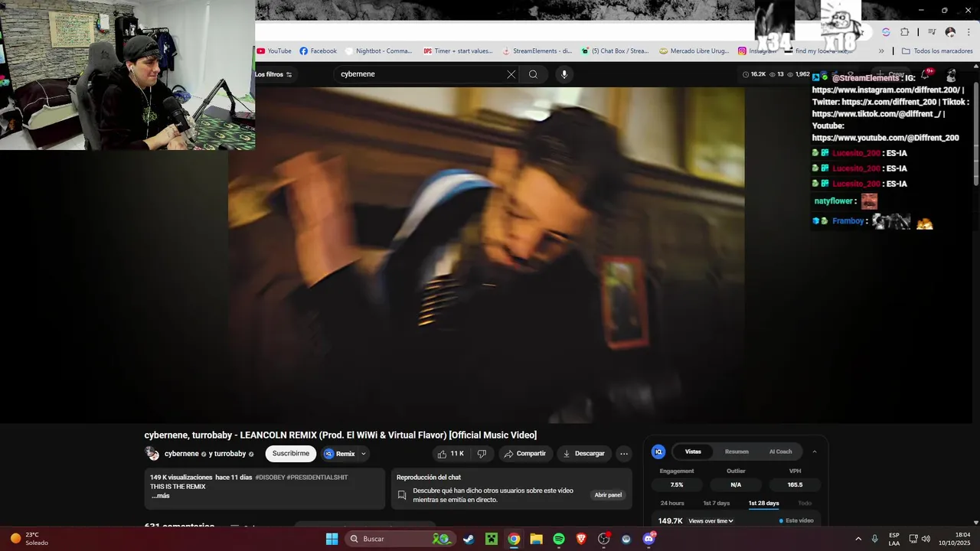
Task: Click the magnifier search button
Action: (x=533, y=74)
